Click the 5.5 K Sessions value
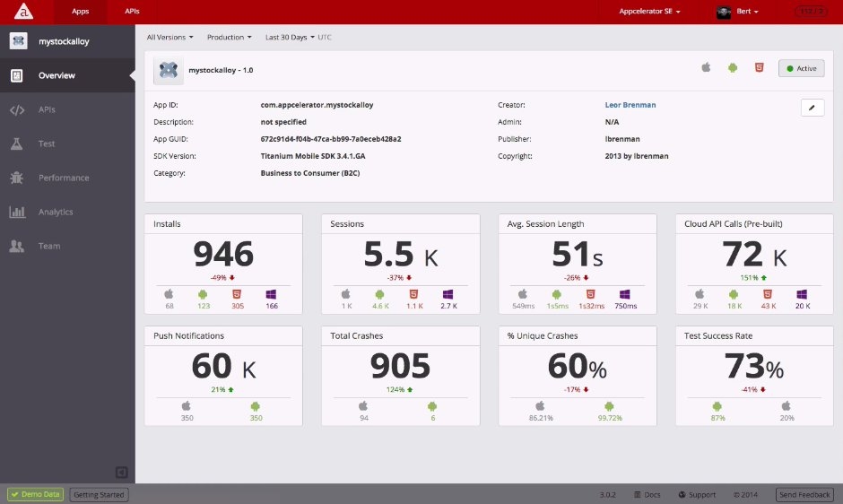This screenshot has height=504, width=843. point(401,255)
